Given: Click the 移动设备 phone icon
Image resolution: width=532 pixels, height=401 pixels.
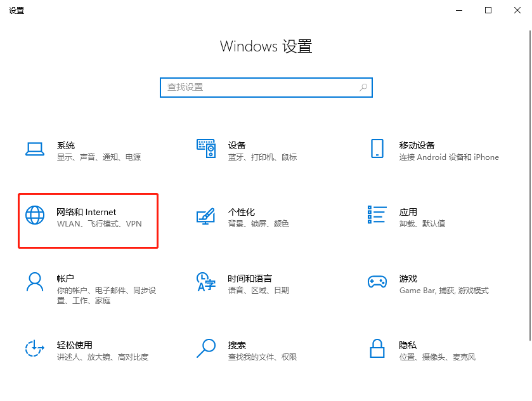Looking at the screenshot, I should (377, 149).
